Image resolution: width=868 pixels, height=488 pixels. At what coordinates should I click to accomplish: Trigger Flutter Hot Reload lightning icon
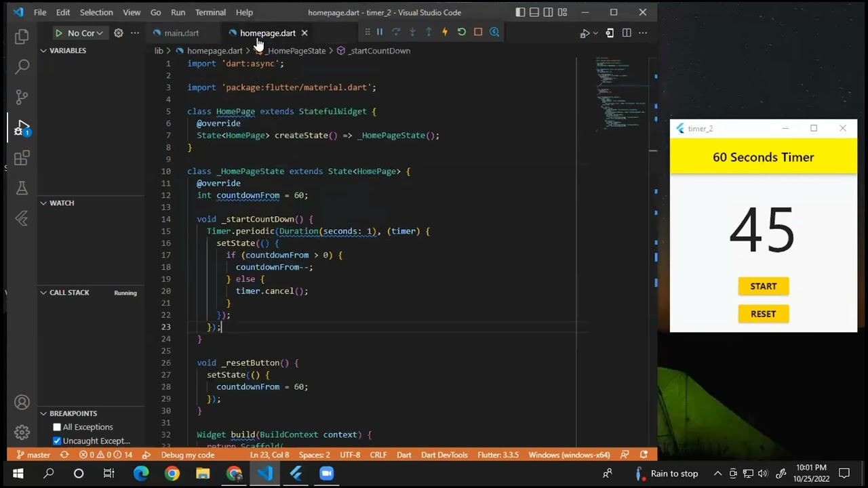445,32
